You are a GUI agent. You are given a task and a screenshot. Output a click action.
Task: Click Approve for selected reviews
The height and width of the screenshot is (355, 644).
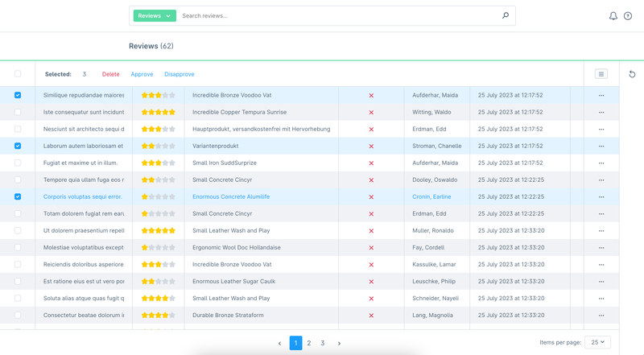click(142, 74)
